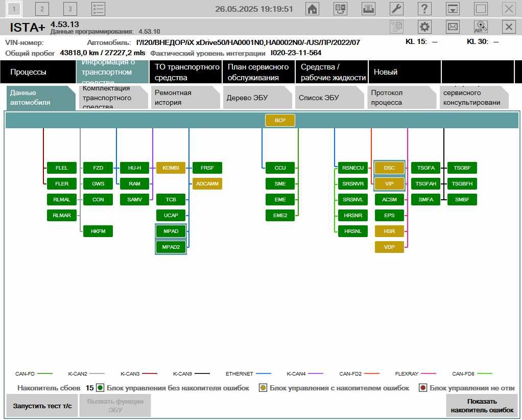
Task: Select the FRSF control unit
Action: coord(207,168)
